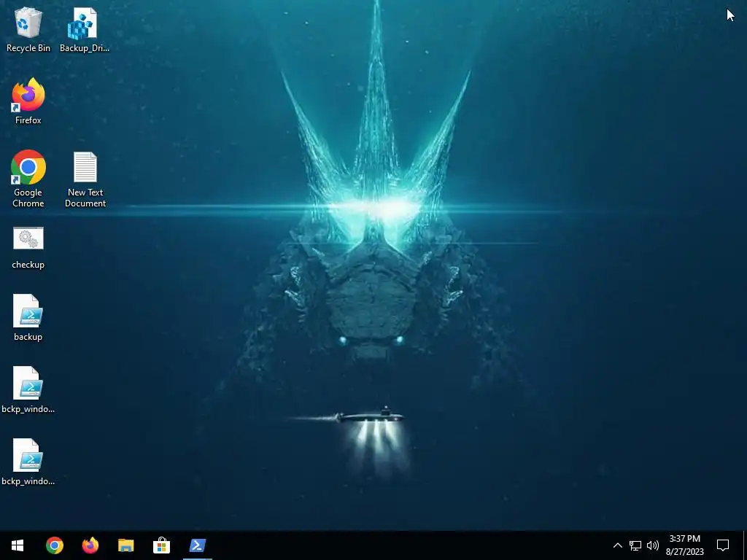Select the backup PowerShell script icon

coord(28,318)
